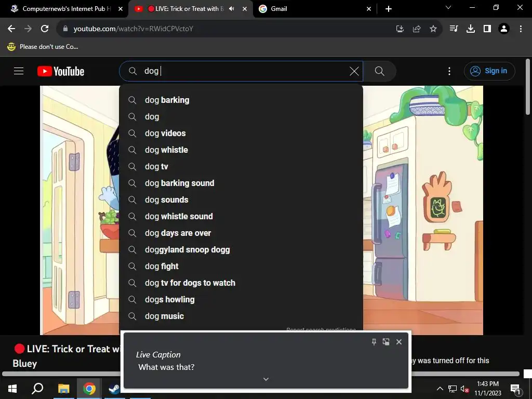Choose 'dog days are over' suggestion
Screen dimensions: 532x399
click(241, 233)
